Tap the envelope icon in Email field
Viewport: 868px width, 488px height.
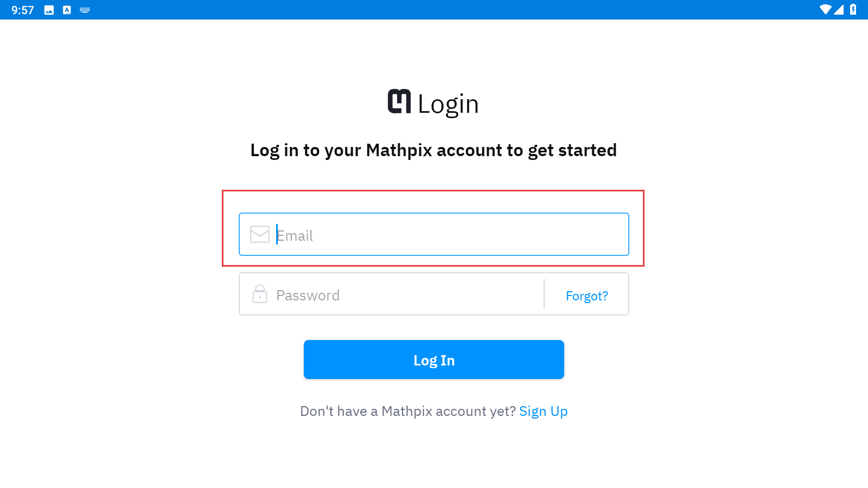[x=260, y=235]
